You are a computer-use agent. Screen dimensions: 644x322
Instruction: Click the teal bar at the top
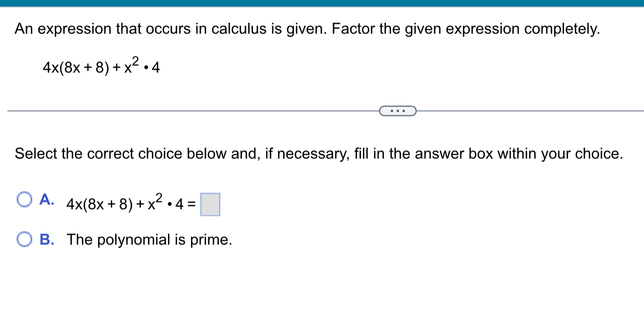pyautogui.click(x=322, y=3)
